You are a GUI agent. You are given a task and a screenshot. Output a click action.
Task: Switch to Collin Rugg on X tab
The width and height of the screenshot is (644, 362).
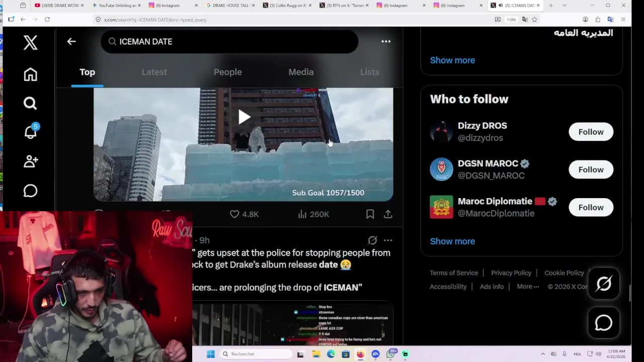(x=287, y=6)
